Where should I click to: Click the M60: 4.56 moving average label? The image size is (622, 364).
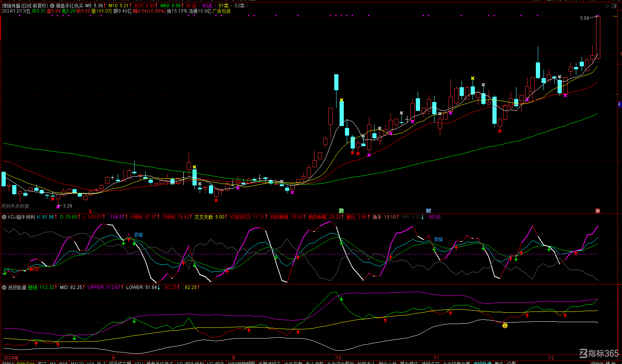click(172, 6)
